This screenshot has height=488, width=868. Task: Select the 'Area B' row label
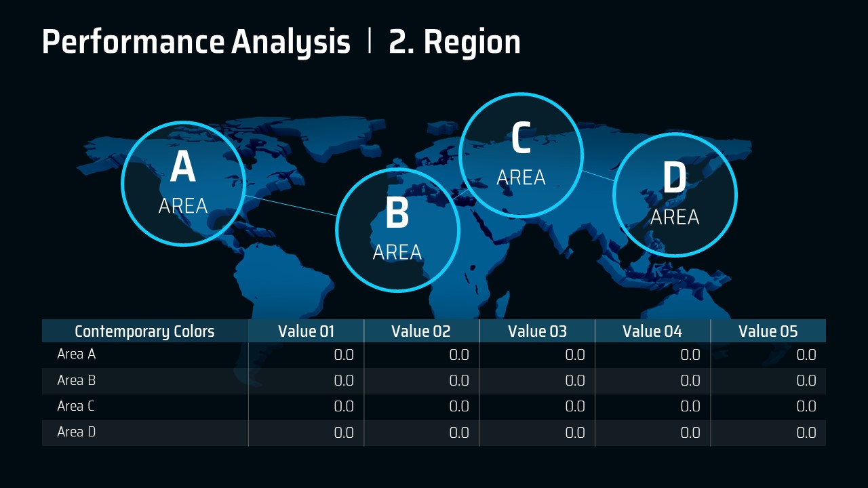pyautogui.click(x=77, y=381)
